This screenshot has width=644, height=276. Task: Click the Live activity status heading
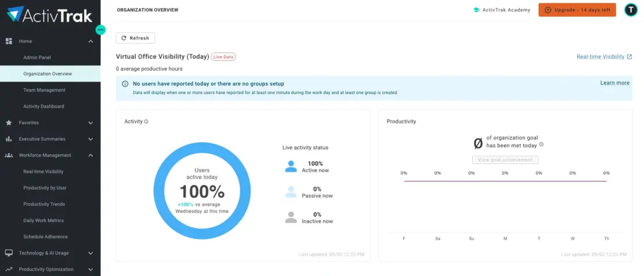(x=306, y=147)
